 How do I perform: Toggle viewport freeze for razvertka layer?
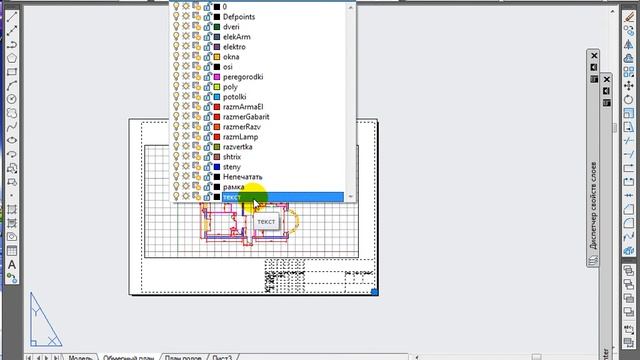pyautogui.click(x=197, y=147)
